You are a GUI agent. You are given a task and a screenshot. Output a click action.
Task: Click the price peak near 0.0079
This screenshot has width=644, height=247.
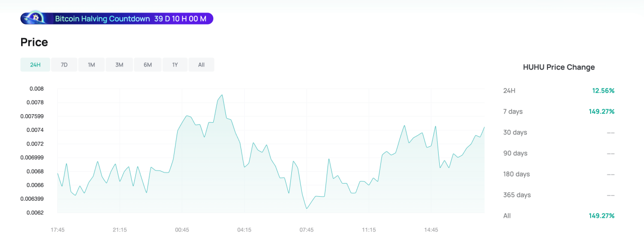222,95
